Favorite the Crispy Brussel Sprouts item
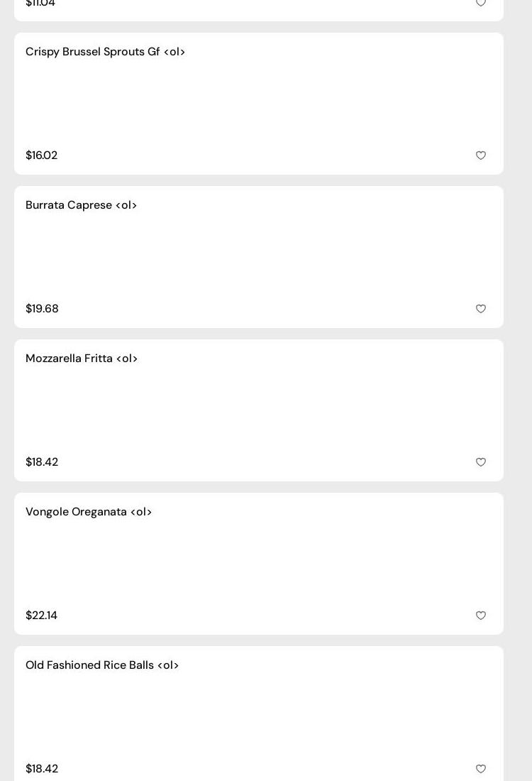 coord(481,155)
